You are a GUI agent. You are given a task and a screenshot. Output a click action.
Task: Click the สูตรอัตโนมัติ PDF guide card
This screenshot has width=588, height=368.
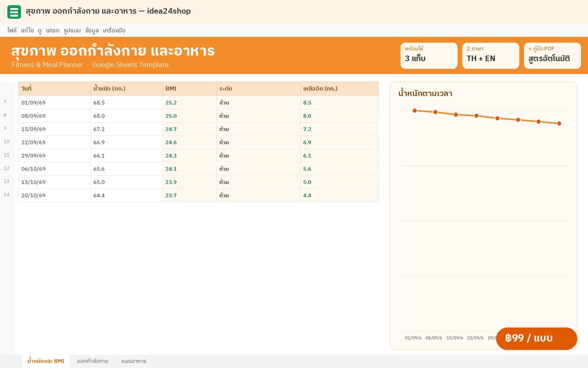[552, 55]
